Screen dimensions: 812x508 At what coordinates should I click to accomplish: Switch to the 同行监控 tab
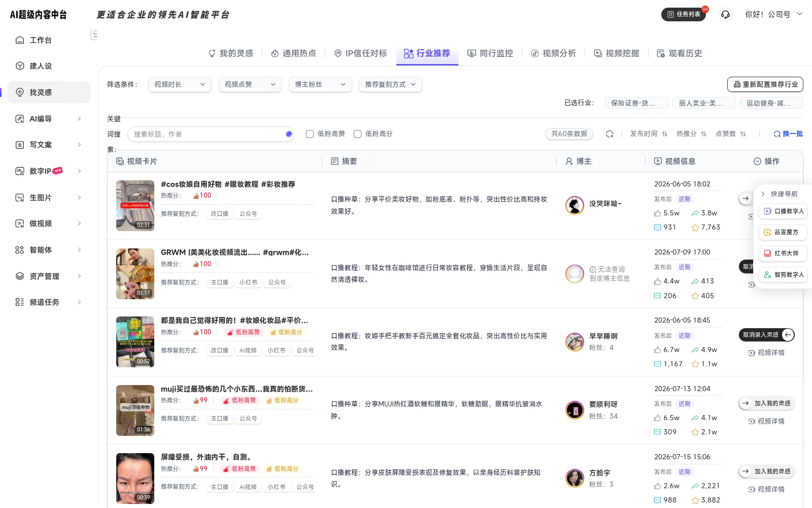pyautogui.click(x=490, y=53)
